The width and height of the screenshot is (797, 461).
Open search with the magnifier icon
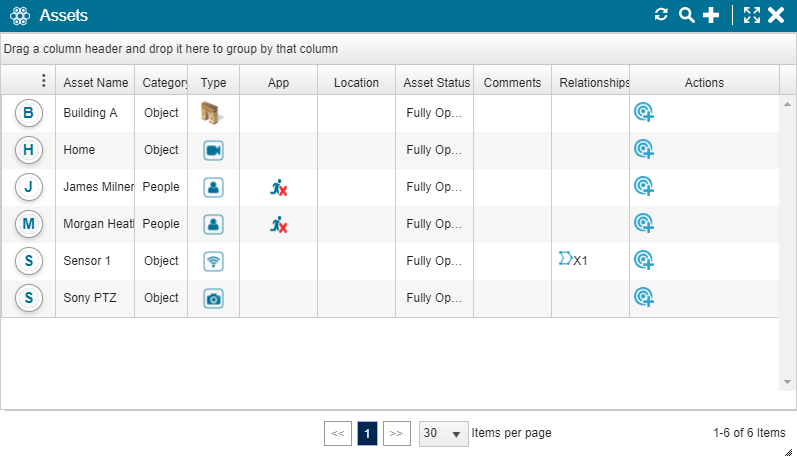point(686,14)
